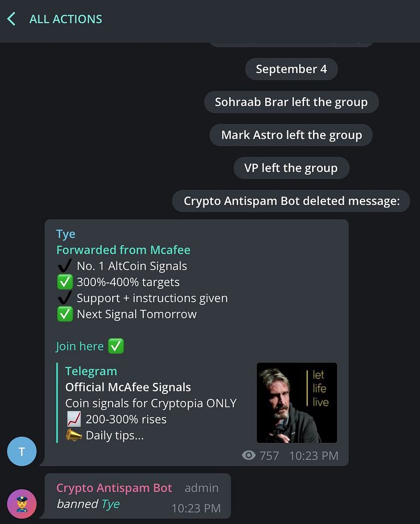Tap green checkmark beside 300%-400% targets
The image size is (420, 524).
pyautogui.click(x=65, y=282)
